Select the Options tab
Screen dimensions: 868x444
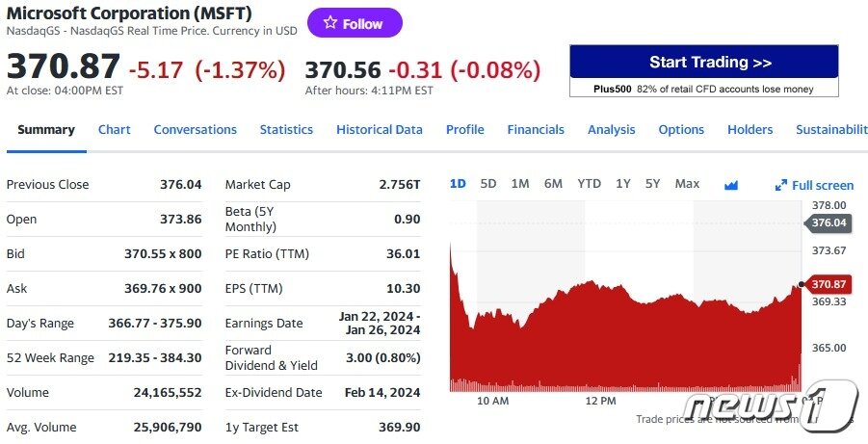click(x=681, y=130)
